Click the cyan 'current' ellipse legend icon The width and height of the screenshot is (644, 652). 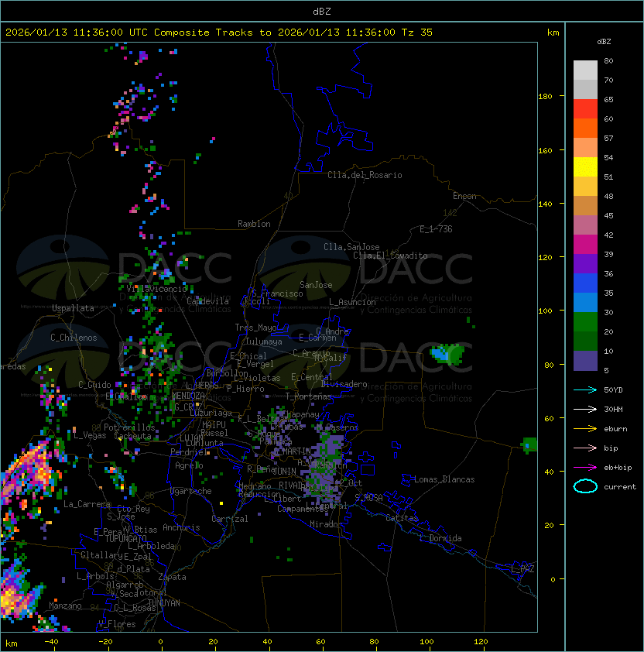tap(585, 486)
